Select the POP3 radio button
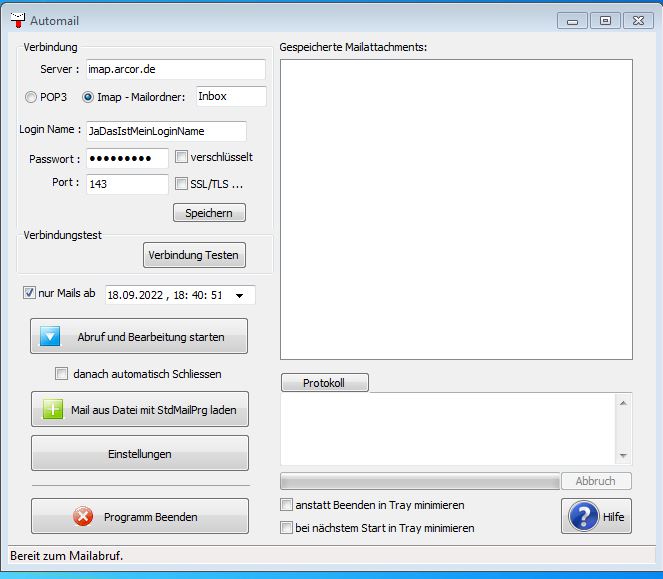Viewport: 663px width, 579px height. coord(30,97)
